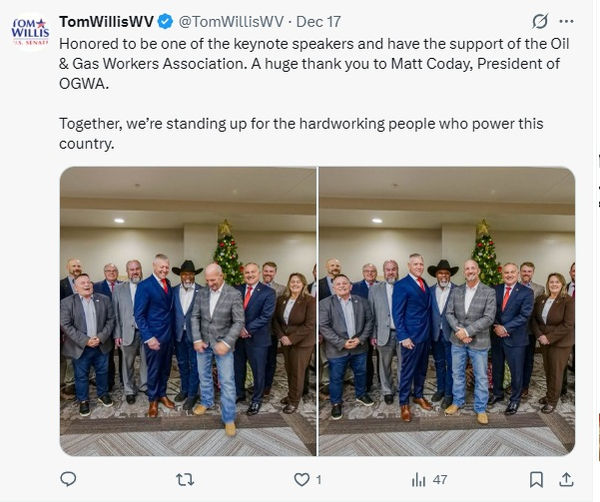The height and width of the screenshot is (502, 600).
Task: Repost this tweet with retweet icon
Action: point(185,479)
